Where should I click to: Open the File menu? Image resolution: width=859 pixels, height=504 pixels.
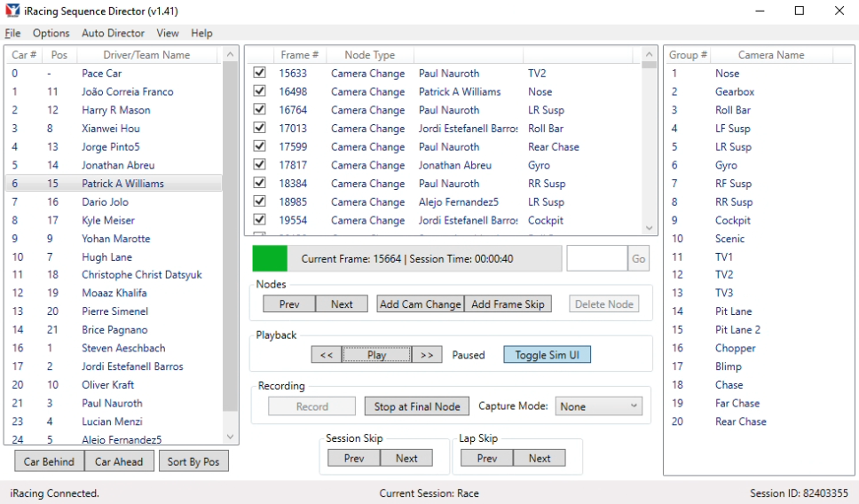coord(12,33)
